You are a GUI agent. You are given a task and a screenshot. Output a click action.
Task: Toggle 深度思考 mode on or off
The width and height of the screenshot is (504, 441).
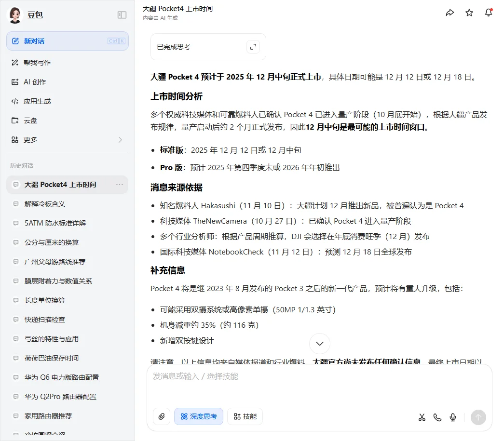tap(199, 416)
